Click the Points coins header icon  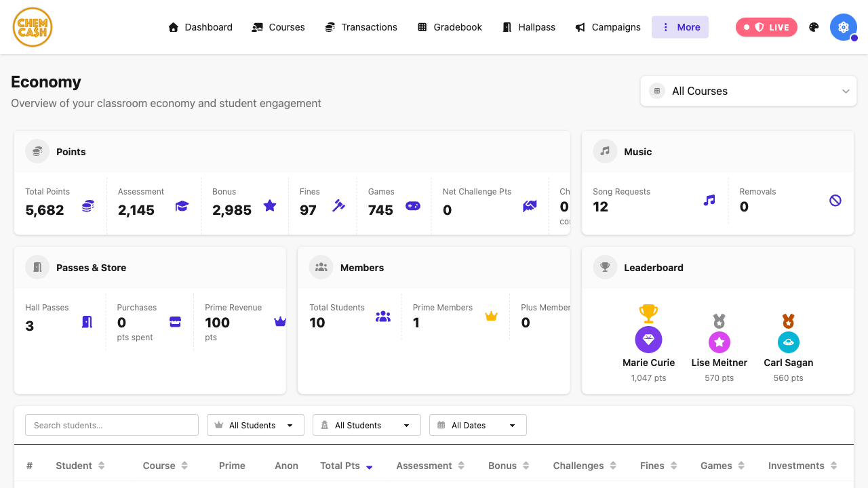[x=37, y=151]
